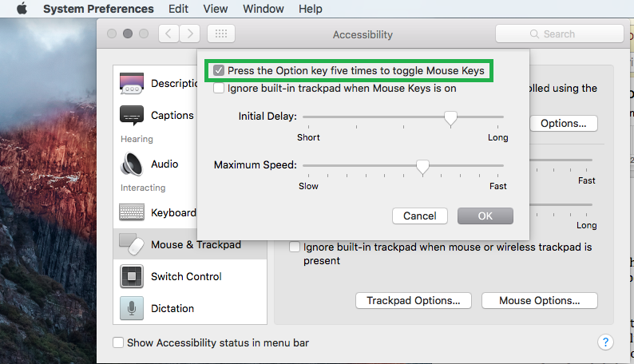Select the Dictation microphone icon
This screenshot has width=634, height=364.
(x=132, y=308)
